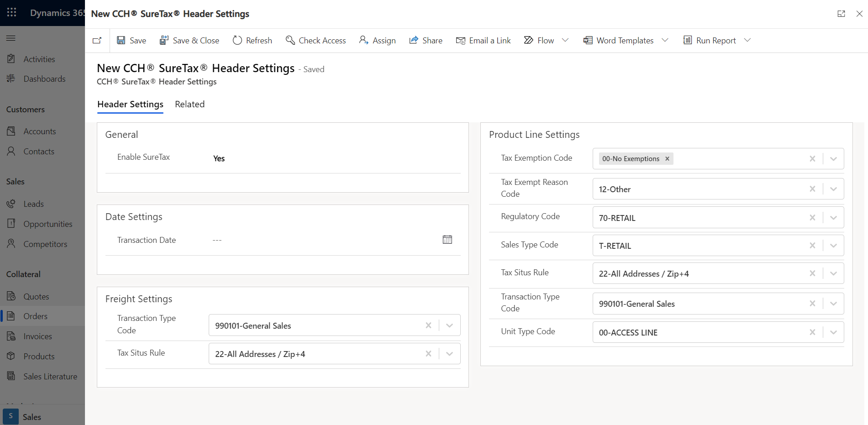Expand Freight Transaction Type Code dropdown
The height and width of the screenshot is (425, 868).
click(x=449, y=325)
